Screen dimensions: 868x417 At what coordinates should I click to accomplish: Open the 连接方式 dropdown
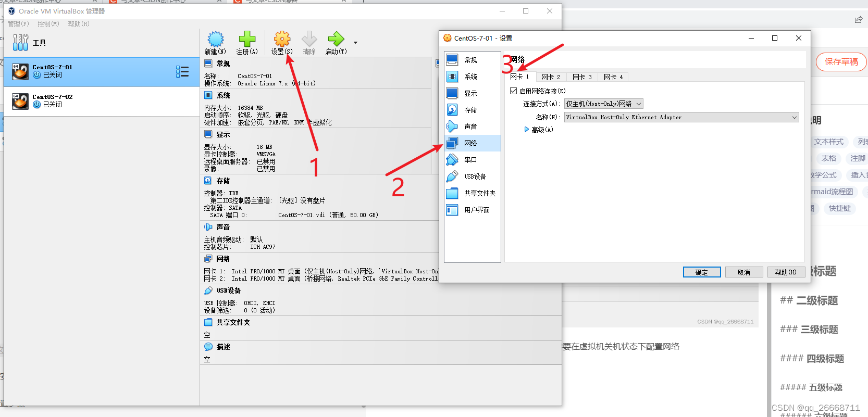[604, 104]
